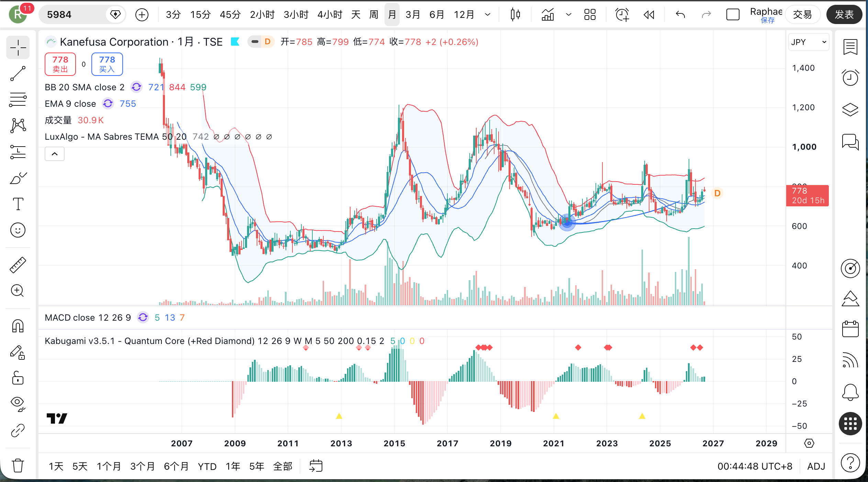Switch to the 2小时 timeframe
The width and height of the screenshot is (868, 482).
click(x=262, y=14)
